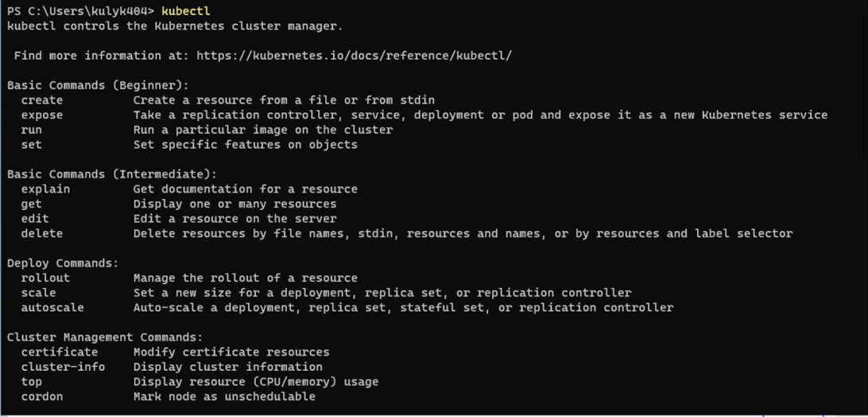Screen dimensions: 868x417
Task: Click the 'autoscale' command name
Action: [52, 307]
